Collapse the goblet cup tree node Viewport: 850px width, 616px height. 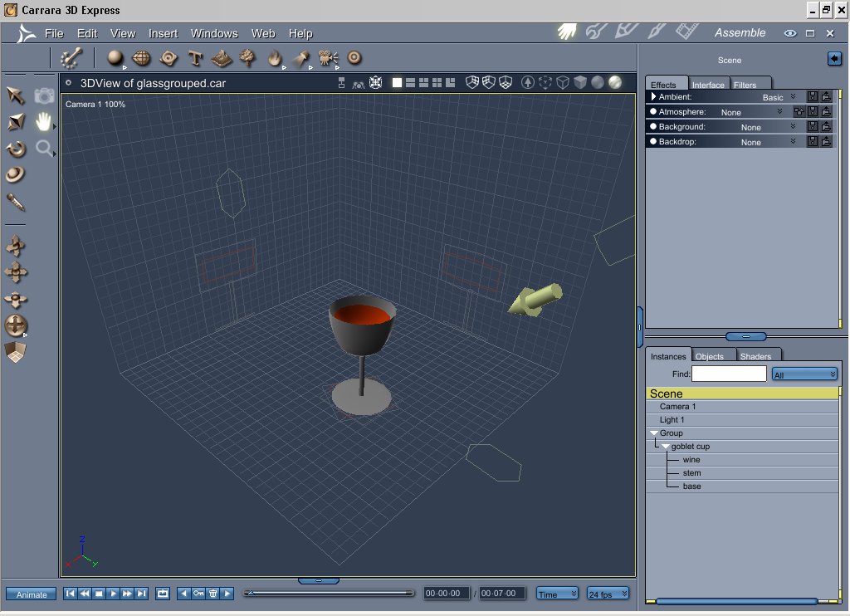666,447
